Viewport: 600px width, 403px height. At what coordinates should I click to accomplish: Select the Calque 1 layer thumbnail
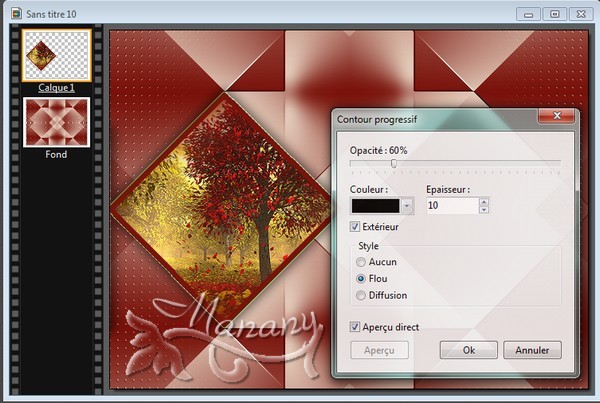[x=57, y=55]
